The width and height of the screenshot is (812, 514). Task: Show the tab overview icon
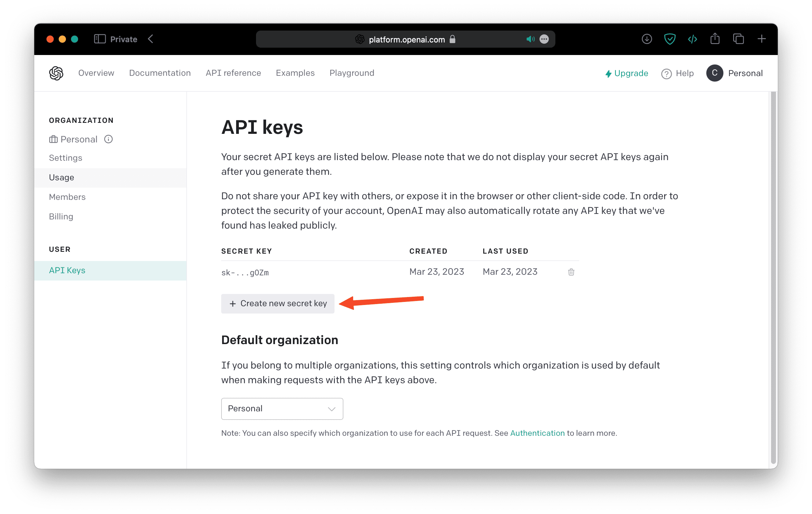pyautogui.click(x=738, y=39)
